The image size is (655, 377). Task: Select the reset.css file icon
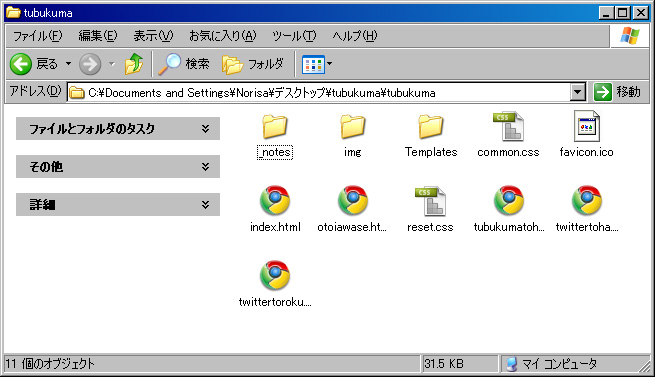click(431, 201)
